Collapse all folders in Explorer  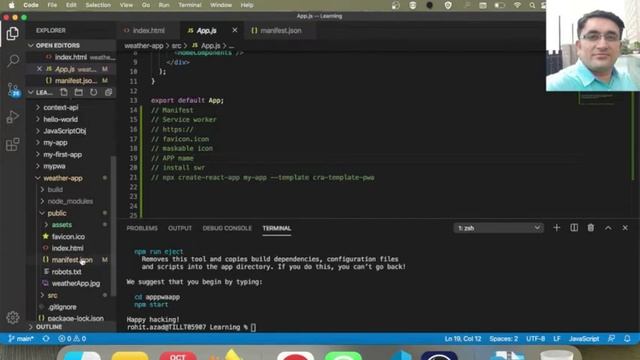(108, 92)
